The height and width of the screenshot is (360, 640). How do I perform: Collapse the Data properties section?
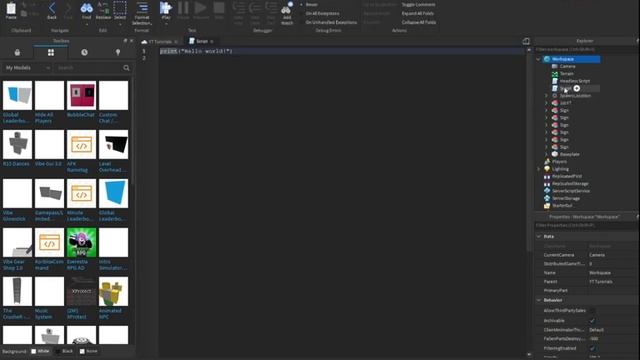(539, 236)
